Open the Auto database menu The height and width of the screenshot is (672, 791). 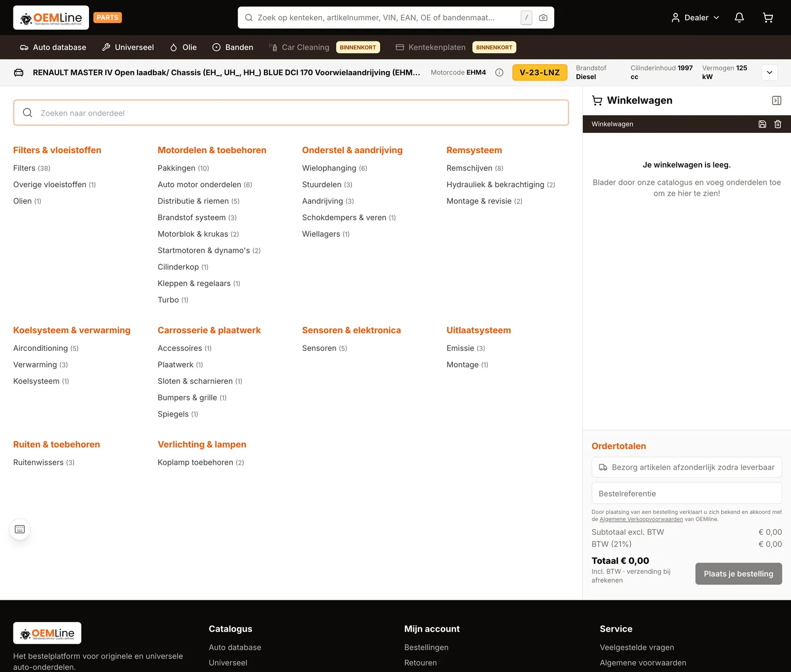53,47
